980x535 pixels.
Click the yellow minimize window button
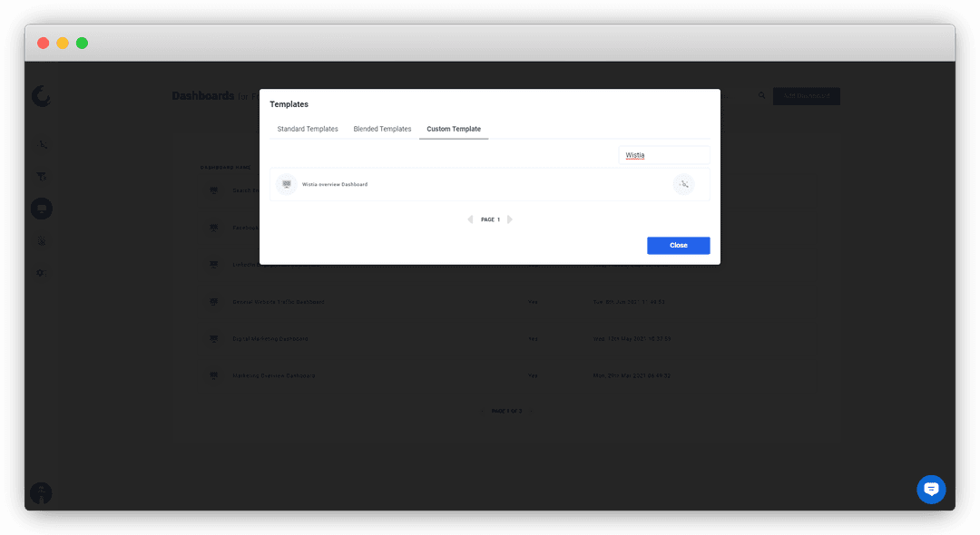coord(63,44)
